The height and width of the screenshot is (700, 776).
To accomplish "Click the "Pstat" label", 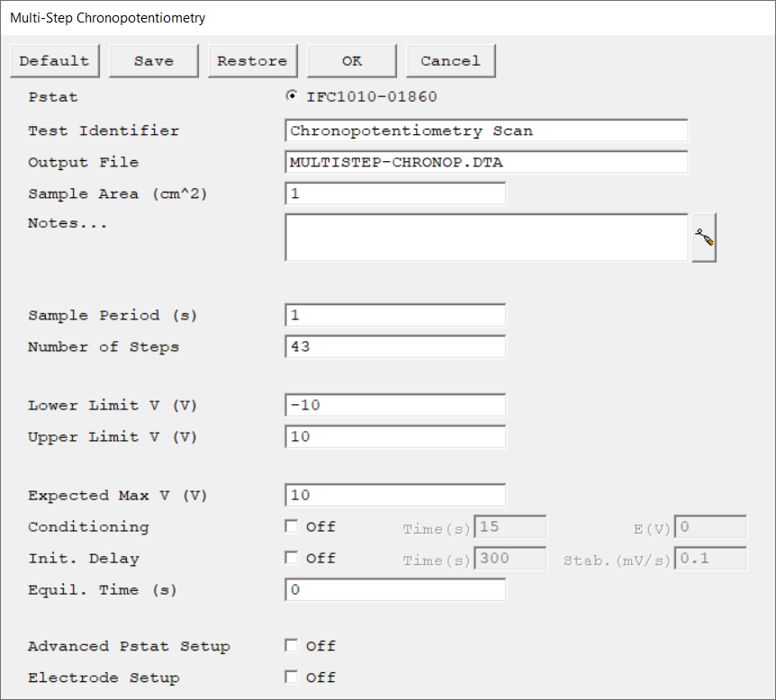I will [53, 97].
